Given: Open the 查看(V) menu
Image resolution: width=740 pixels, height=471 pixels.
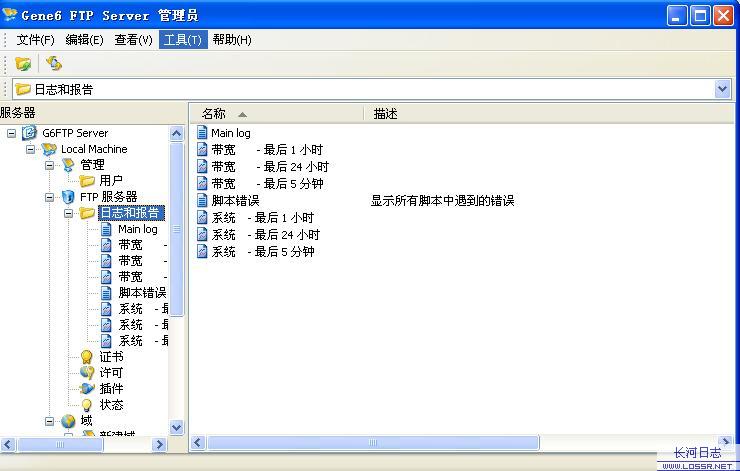Looking at the screenshot, I should (x=133, y=40).
